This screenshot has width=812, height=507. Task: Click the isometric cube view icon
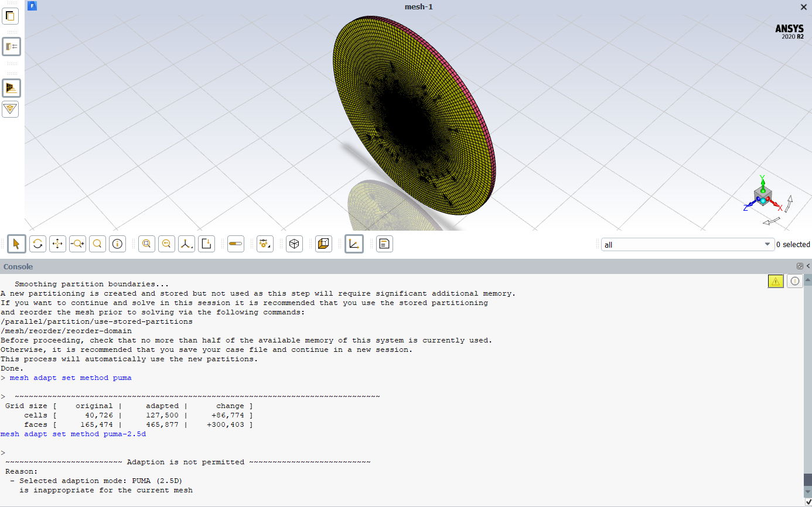pyautogui.click(x=295, y=244)
